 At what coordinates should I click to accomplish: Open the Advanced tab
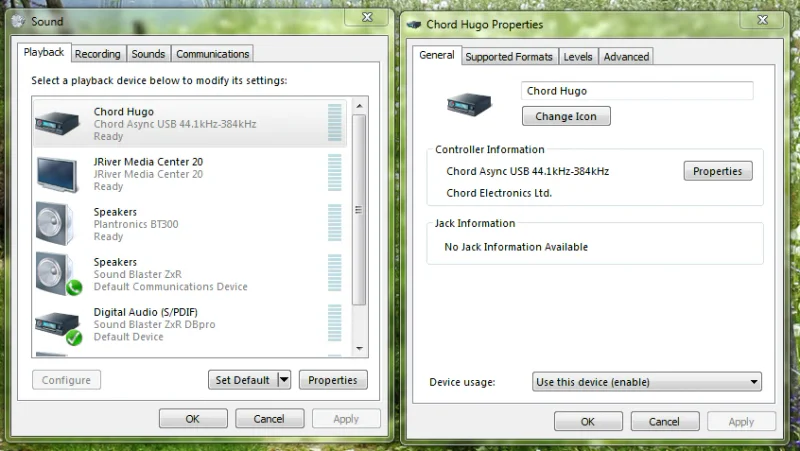coord(626,57)
